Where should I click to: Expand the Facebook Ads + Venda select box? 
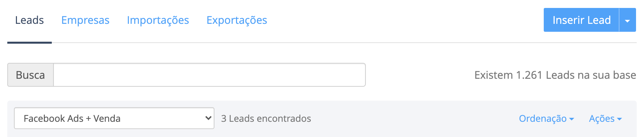point(114,118)
